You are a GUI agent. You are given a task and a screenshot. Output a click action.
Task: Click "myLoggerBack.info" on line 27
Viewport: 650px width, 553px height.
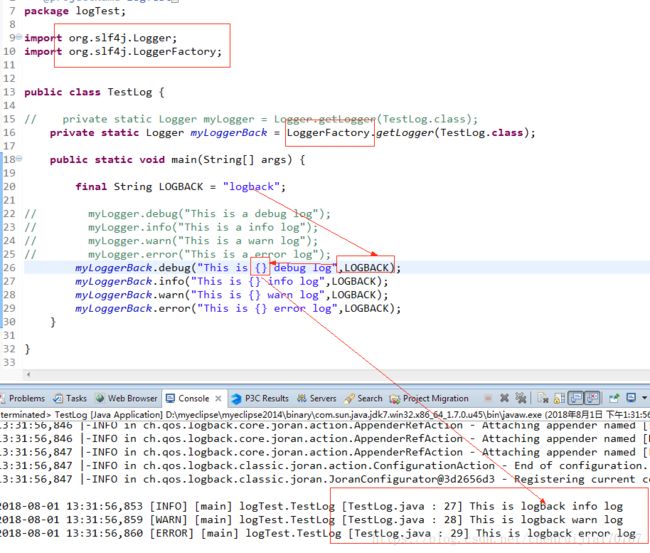coord(129,281)
